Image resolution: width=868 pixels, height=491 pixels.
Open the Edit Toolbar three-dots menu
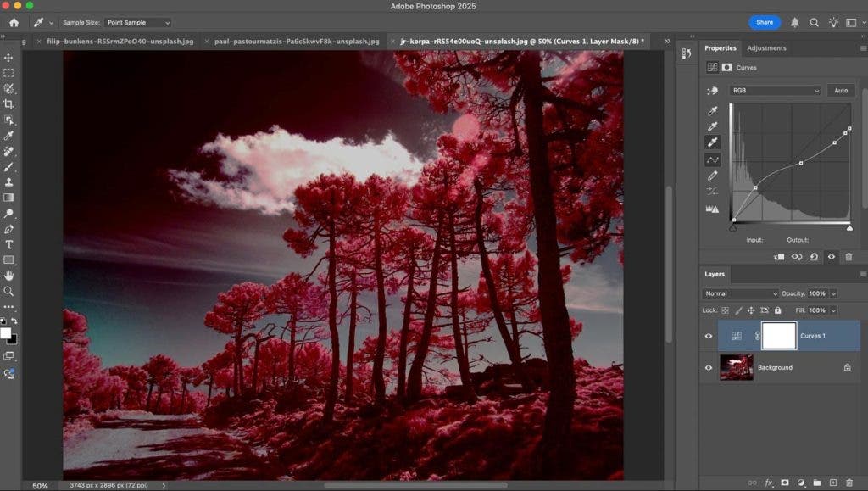coord(8,307)
